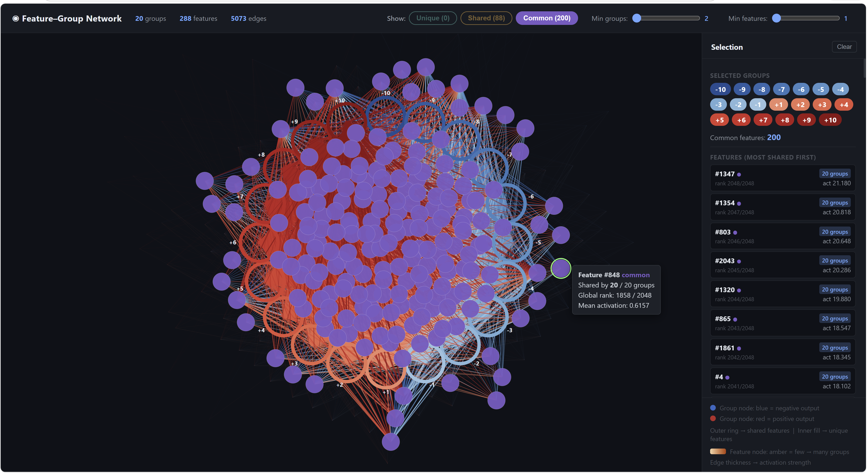Select the +1 group chip

(778, 105)
